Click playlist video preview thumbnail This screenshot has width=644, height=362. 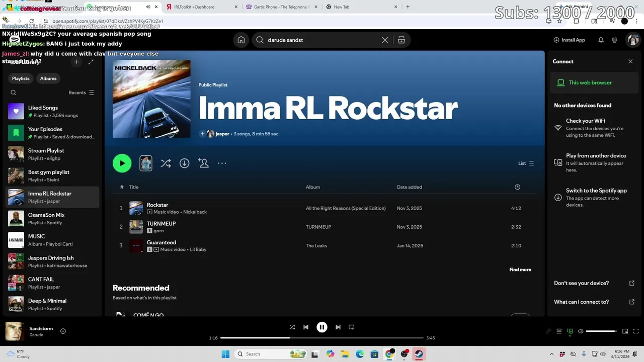point(146,163)
